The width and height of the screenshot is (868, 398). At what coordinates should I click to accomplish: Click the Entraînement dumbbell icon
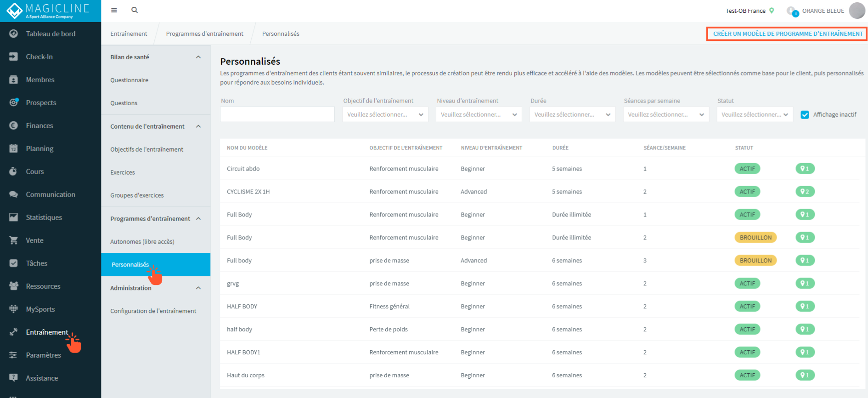tap(14, 332)
